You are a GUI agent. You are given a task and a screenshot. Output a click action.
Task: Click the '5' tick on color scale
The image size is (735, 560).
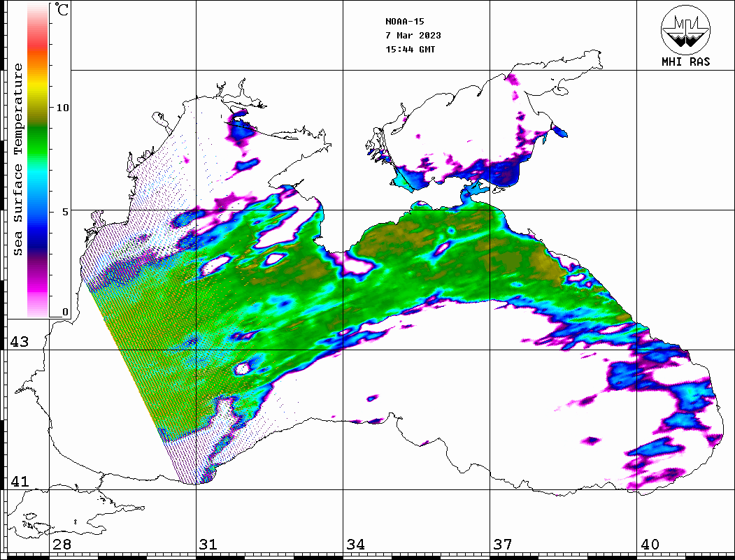click(65, 212)
